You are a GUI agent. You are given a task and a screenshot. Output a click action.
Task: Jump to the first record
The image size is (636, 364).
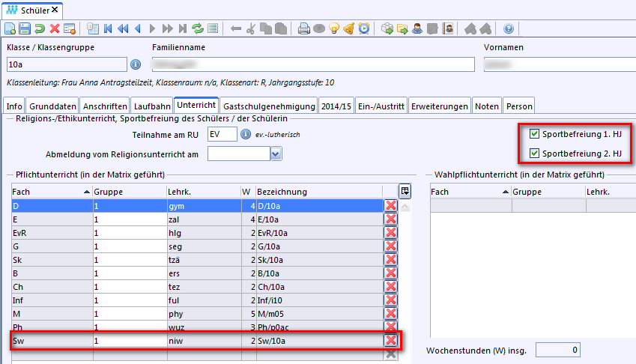(109, 29)
